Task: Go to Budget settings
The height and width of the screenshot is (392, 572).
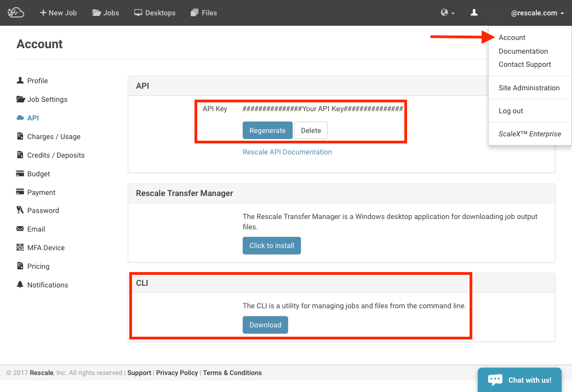Action: [x=38, y=174]
